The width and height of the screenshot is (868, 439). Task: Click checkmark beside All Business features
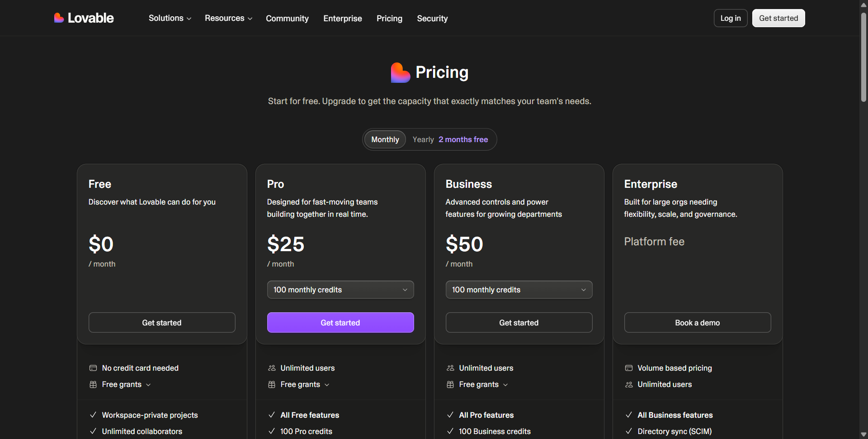click(629, 415)
